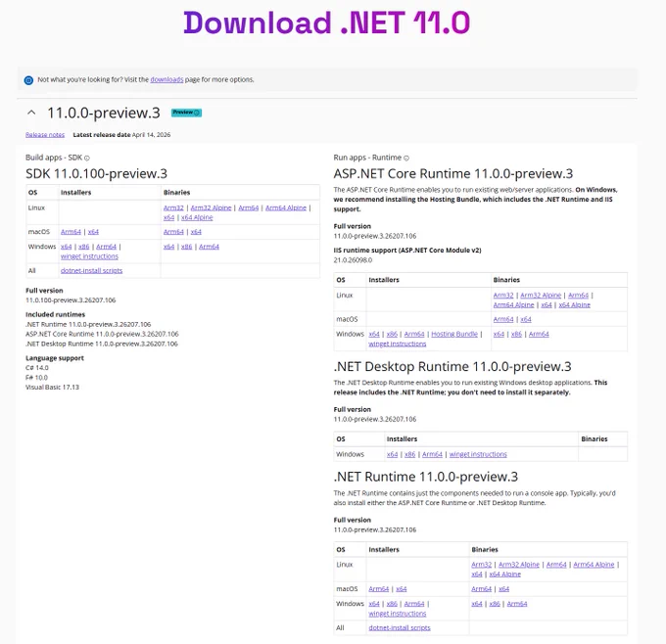Download ASP.NET Core Windows x64 binary
Screen dimensions: 666x644
[x=499, y=334]
